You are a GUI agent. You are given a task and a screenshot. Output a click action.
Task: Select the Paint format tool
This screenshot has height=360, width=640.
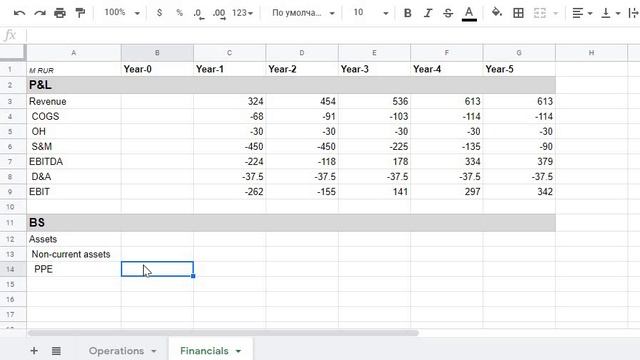tap(80, 13)
